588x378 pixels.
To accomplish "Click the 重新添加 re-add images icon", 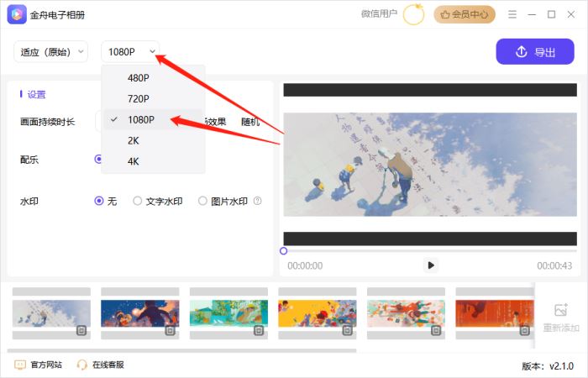I will tap(561, 311).
